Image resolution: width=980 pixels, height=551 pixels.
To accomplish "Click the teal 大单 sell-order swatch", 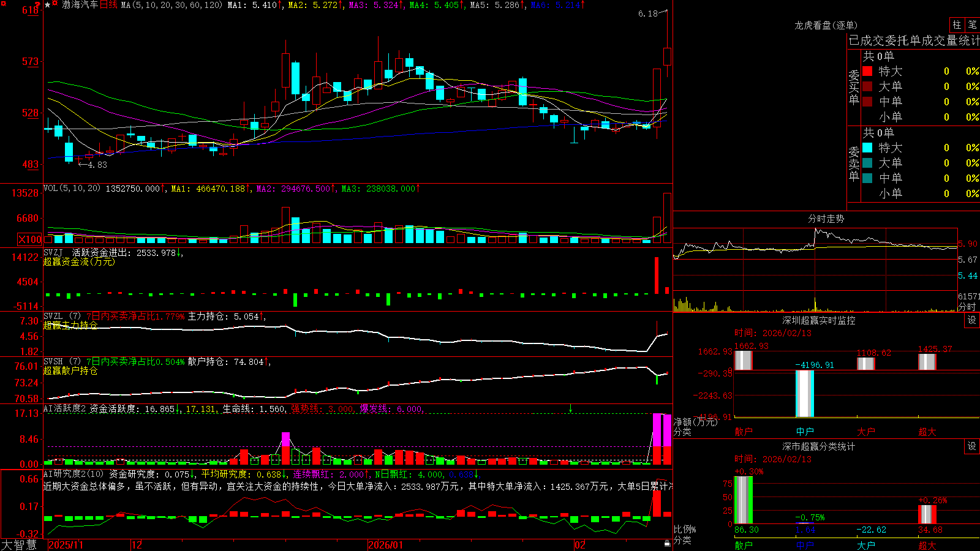I will pyautogui.click(x=867, y=163).
